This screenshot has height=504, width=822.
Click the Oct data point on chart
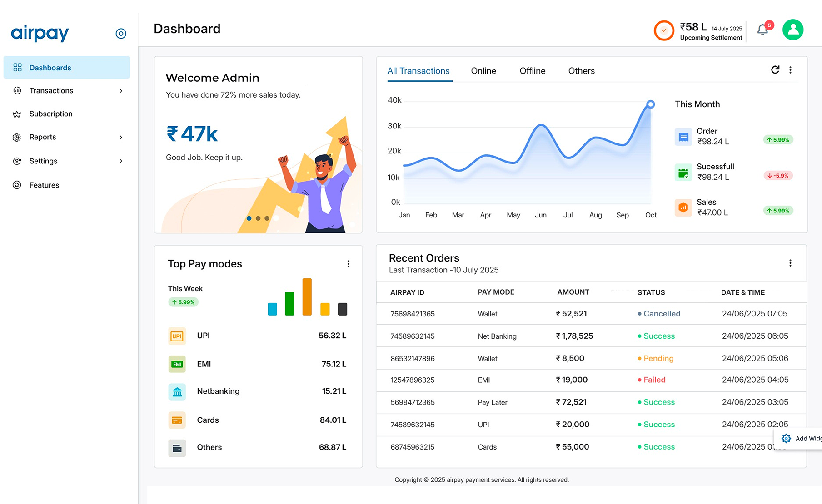tap(651, 104)
